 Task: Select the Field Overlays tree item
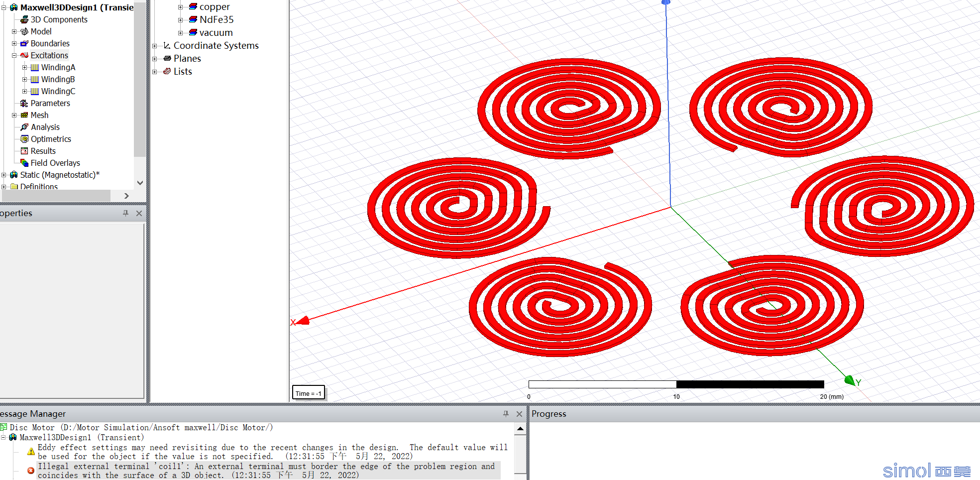click(55, 163)
